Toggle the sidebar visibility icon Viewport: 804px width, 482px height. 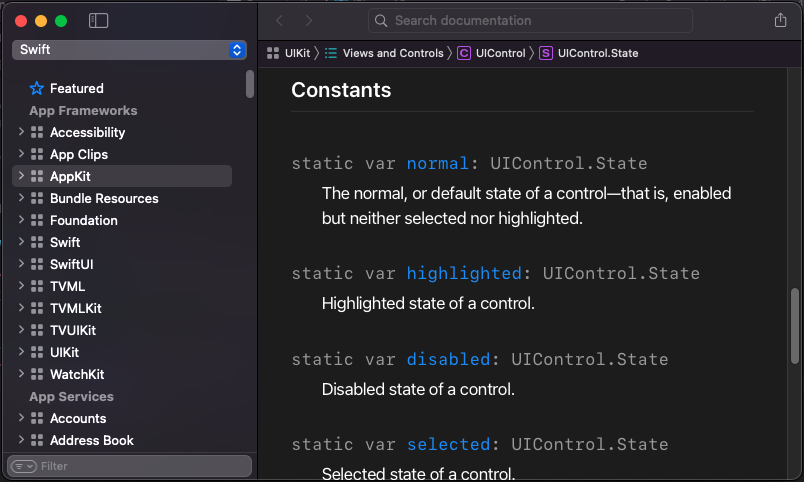coord(98,21)
